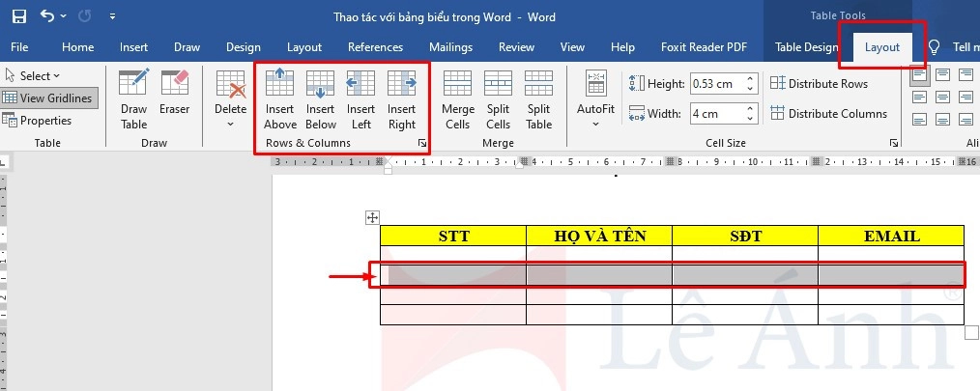Click the Distribute Columns button

(827, 114)
